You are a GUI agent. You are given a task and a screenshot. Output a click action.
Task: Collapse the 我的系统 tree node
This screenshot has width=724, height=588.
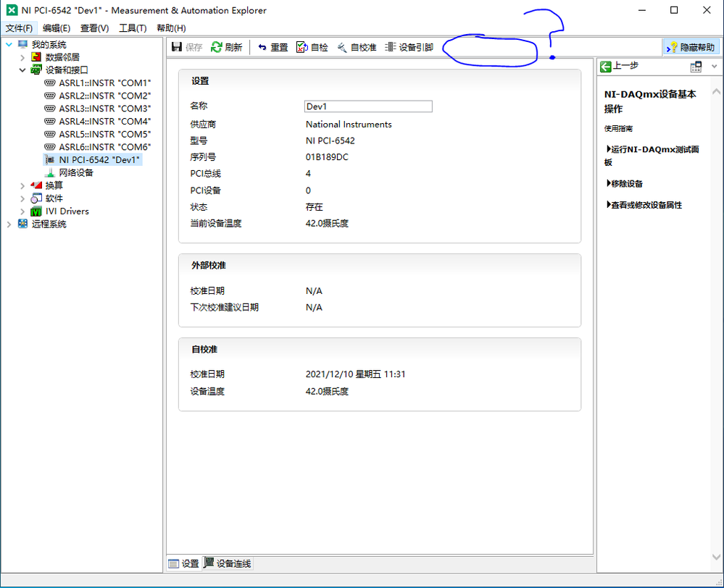9,44
